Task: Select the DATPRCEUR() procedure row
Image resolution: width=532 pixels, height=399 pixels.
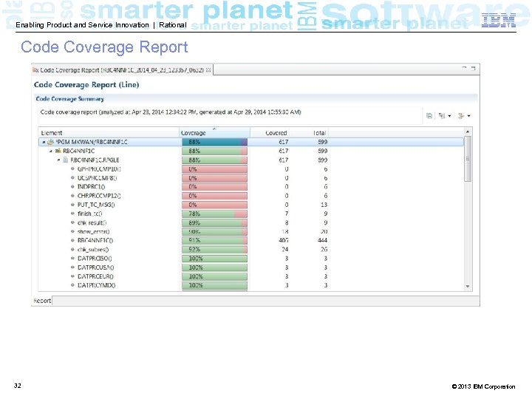Action: tap(251, 276)
